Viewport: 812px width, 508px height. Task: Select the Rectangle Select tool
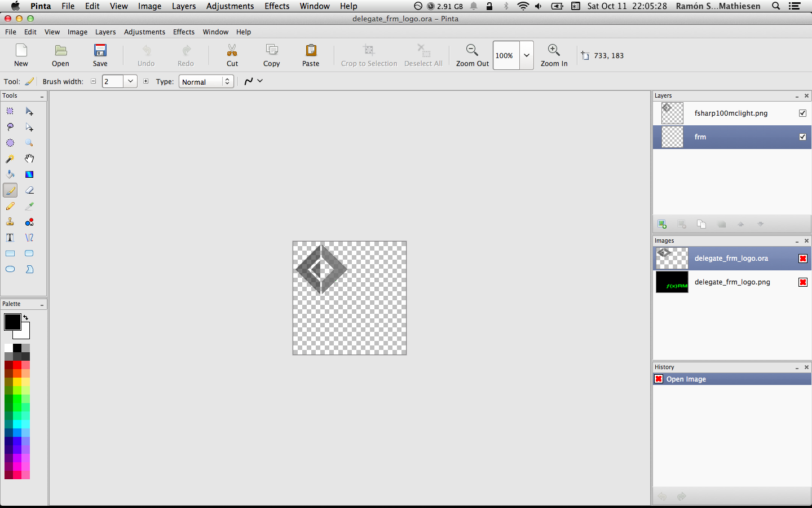10,111
